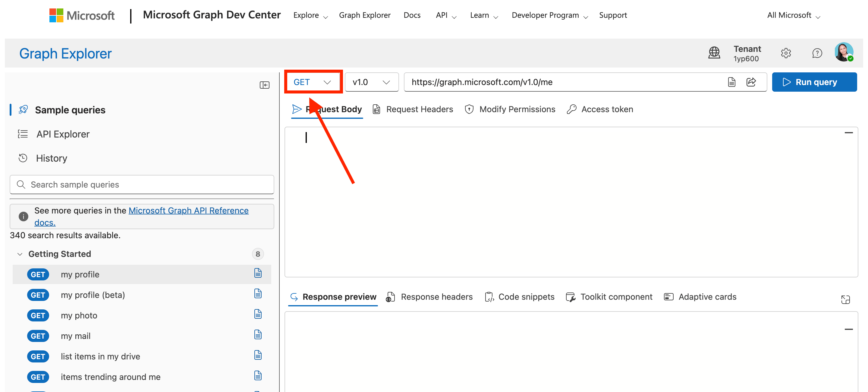Select the 'my mail' sample query
868x392 pixels.
point(142,336)
